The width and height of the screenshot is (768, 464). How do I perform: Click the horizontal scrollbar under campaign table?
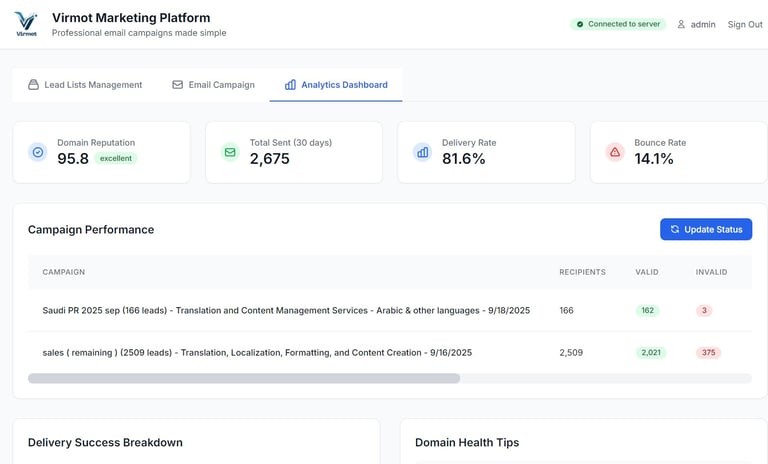244,379
